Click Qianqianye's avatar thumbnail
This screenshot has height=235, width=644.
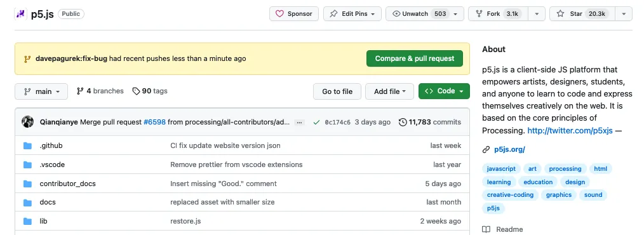coord(27,121)
